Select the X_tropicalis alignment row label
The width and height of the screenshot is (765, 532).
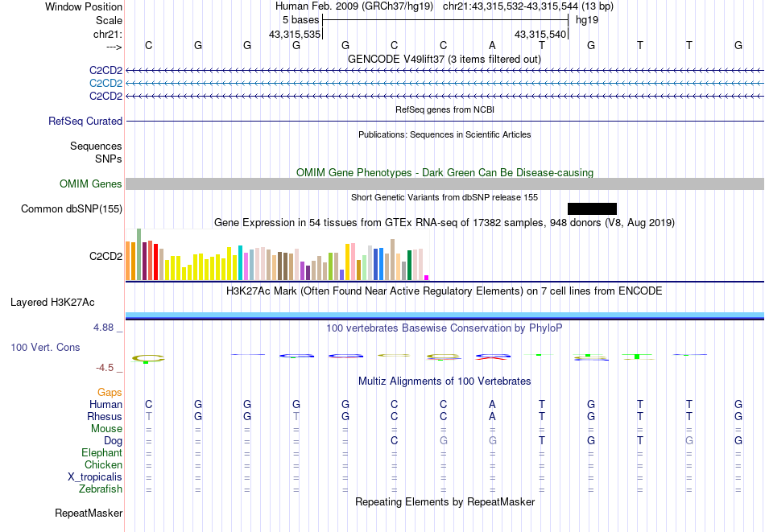(95, 477)
